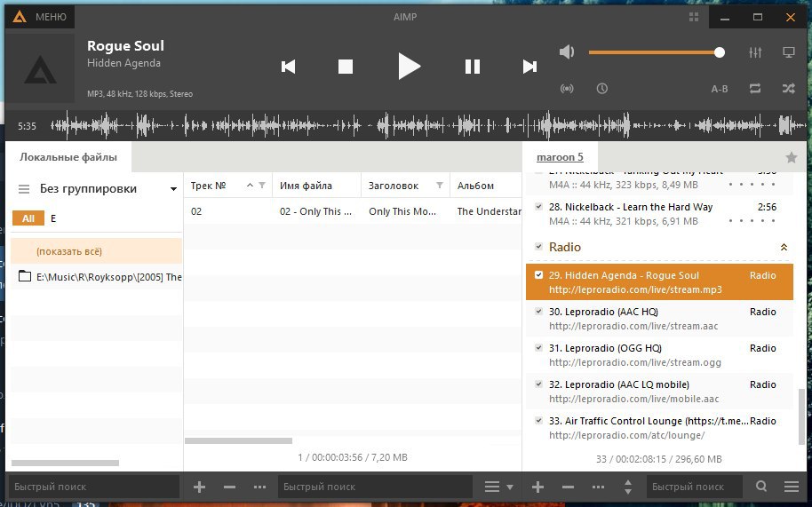Collapse the Radio group
Screen dimensions: 812x507
(784, 248)
